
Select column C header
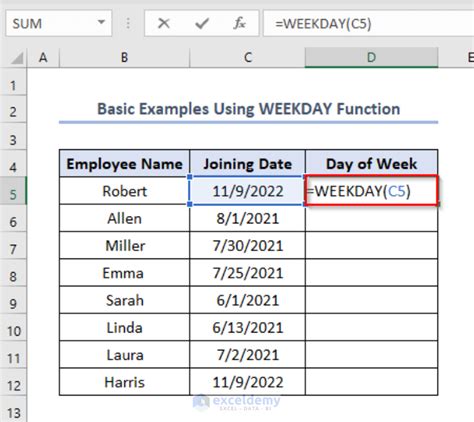(247, 58)
